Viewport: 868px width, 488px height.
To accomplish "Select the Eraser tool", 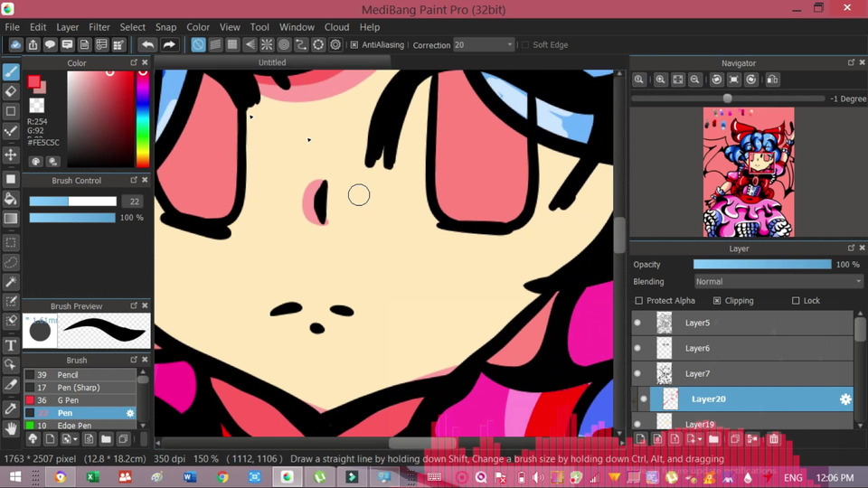I will click(x=11, y=91).
